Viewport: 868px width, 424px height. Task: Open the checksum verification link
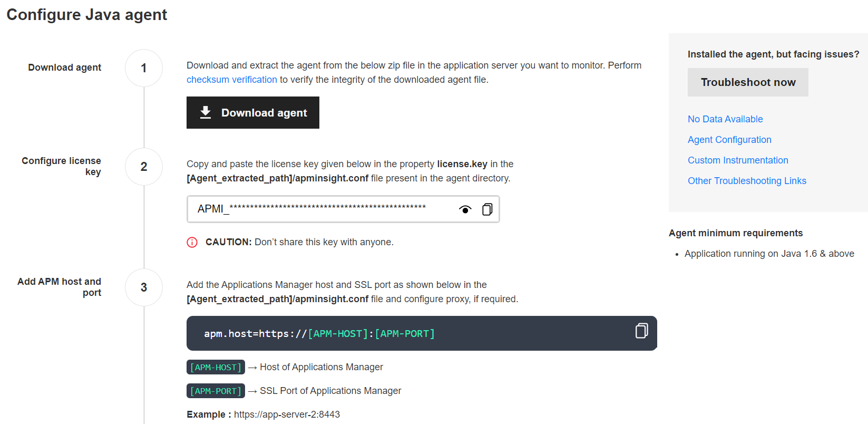[x=231, y=80]
